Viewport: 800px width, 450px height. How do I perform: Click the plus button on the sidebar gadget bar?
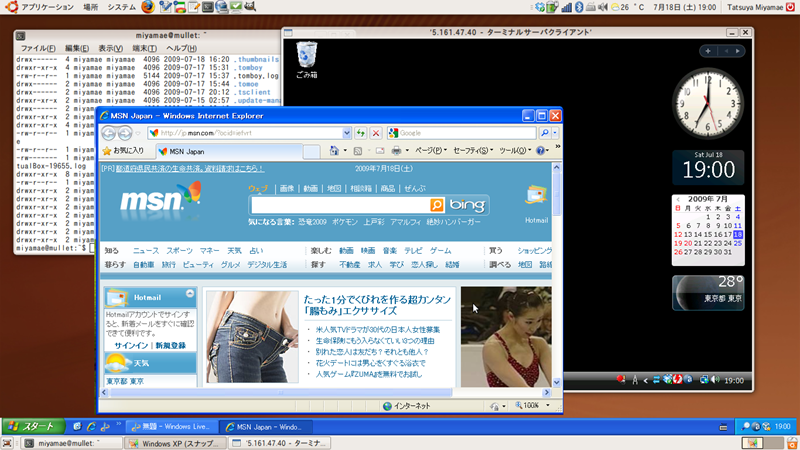(708, 51)
